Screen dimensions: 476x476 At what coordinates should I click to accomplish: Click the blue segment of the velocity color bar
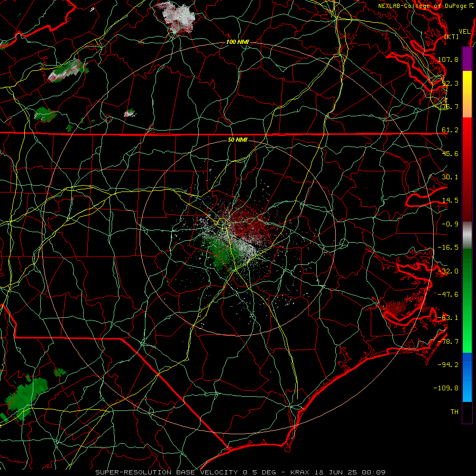(x=467, y=377)
